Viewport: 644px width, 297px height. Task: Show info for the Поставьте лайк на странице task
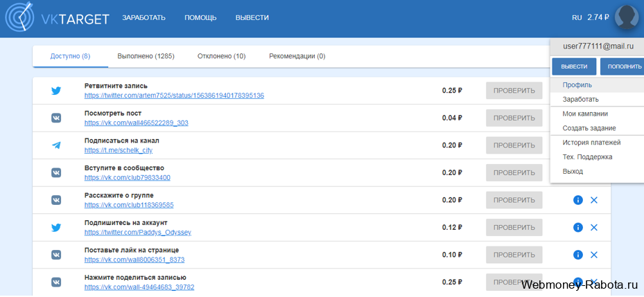coord(578,255)
